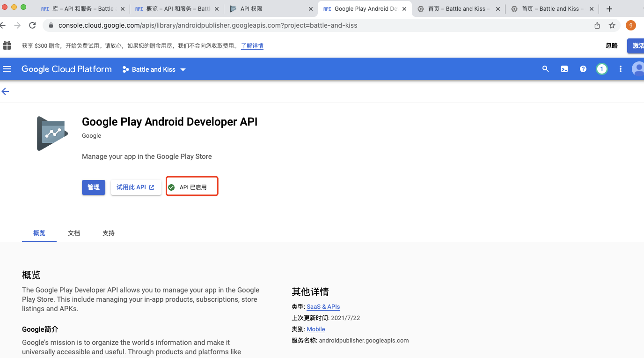This screenshot has width=644, height=358.
Task: Click the address bar URL field
Action: pos(318,25)
